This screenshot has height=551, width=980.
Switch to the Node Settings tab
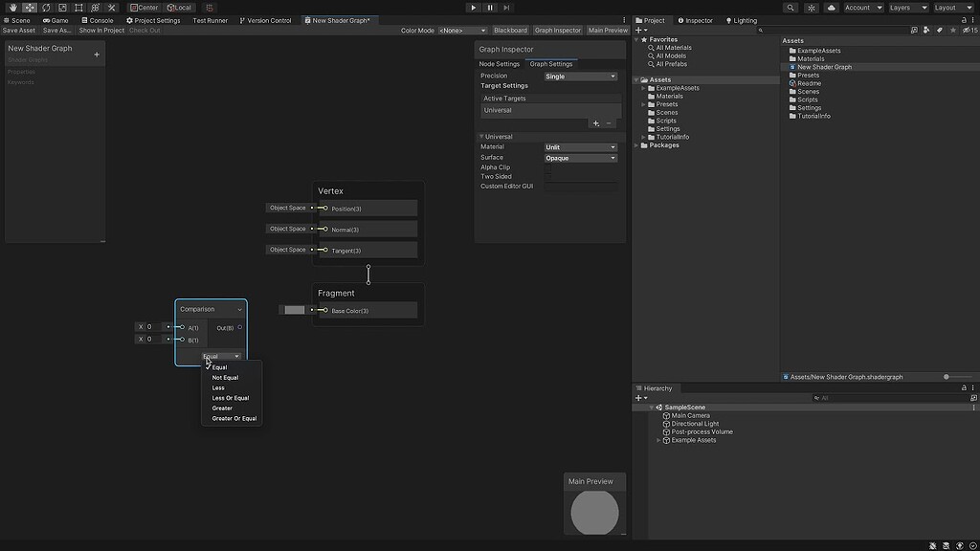click(x=498, y=64)
